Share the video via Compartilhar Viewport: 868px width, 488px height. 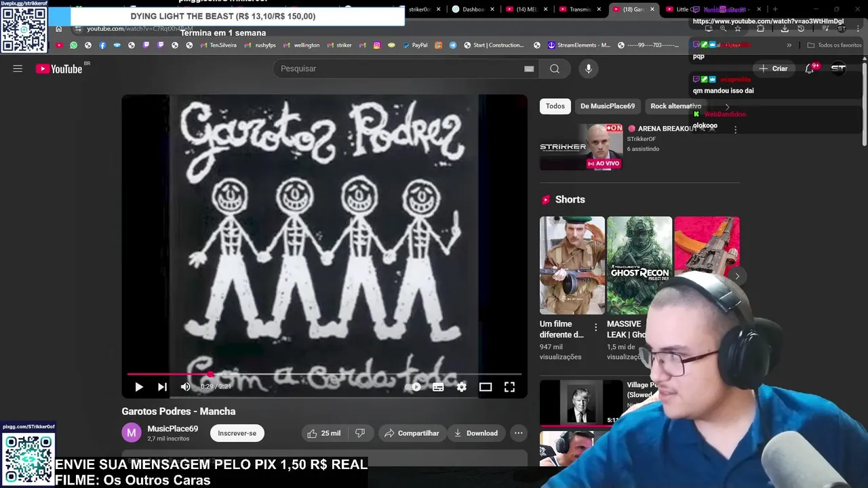(412, 433)
